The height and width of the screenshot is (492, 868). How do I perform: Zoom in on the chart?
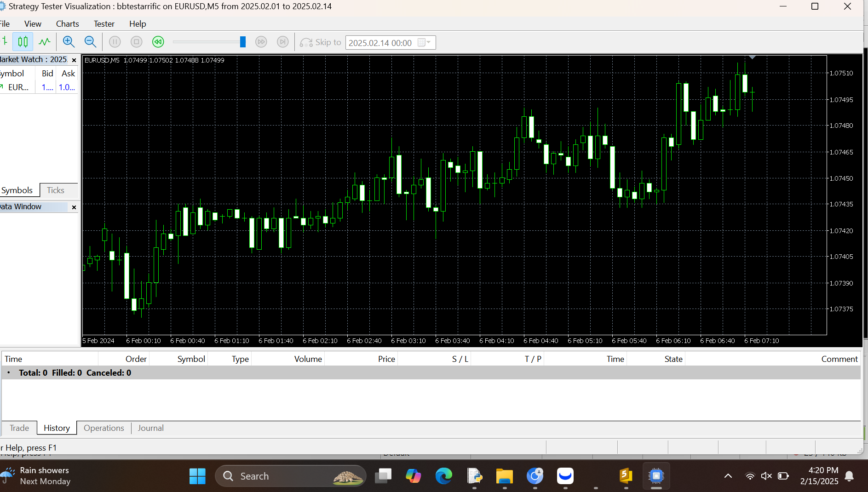click(x=69, y=42)
